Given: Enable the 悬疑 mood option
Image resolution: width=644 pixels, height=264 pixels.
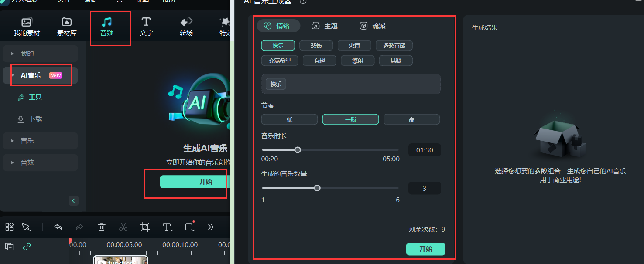Looking at the screenshot, I should click(395, 61).
